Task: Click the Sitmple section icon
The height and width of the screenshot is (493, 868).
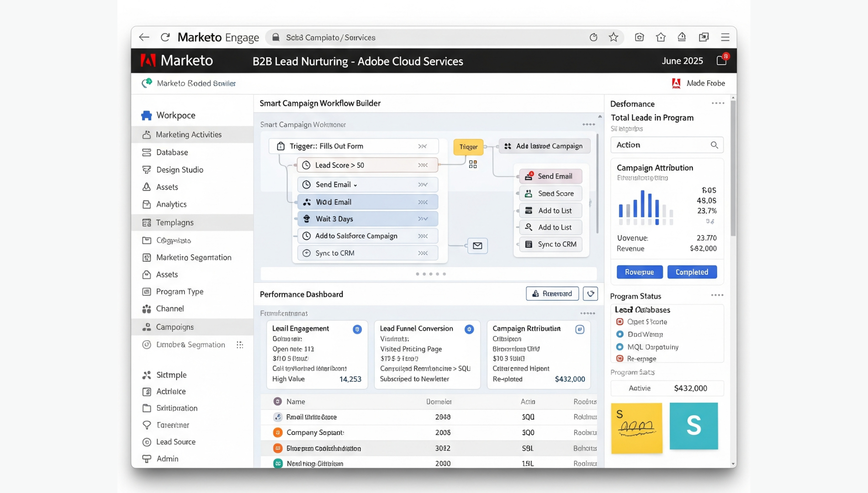Action: pos(147,375)
